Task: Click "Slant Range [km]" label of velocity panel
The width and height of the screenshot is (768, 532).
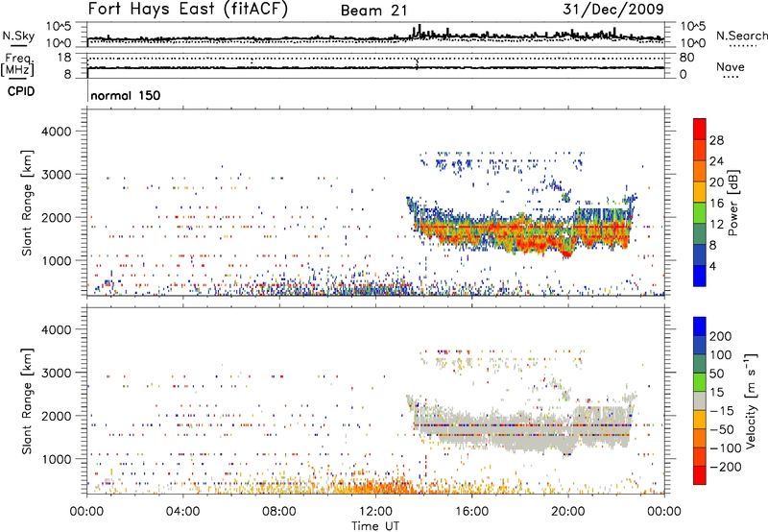Action: pyautogui.click(x=27, y=400)
